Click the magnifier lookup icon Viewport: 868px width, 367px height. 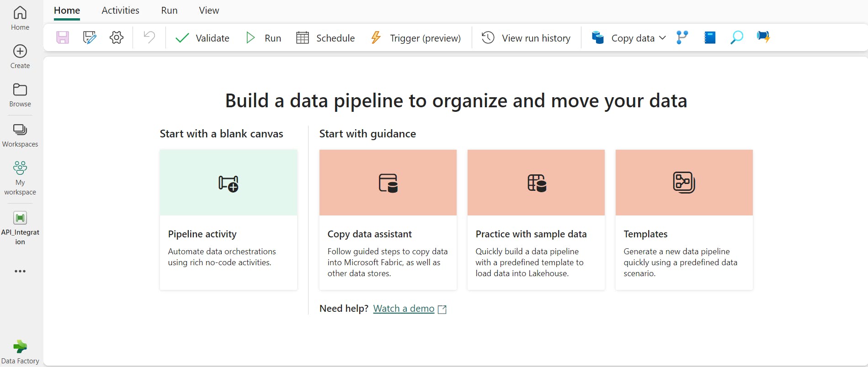point(737,37)
